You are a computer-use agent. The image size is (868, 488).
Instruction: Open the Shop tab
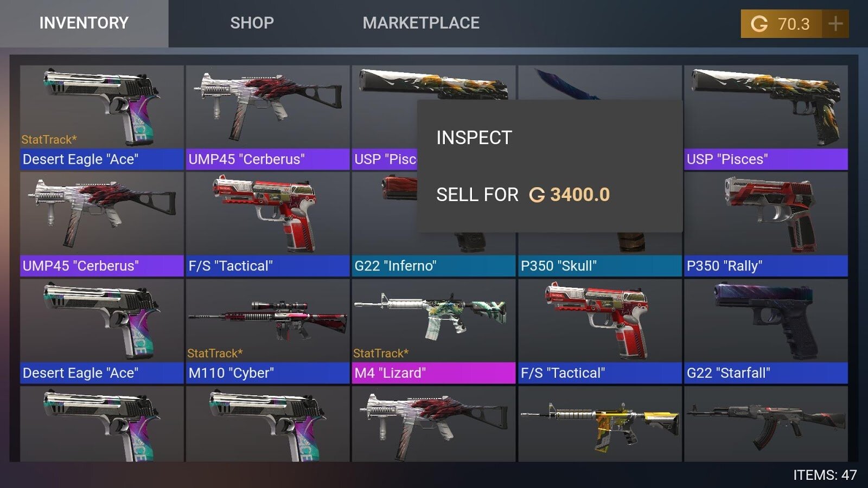click(x=252, y=23)
